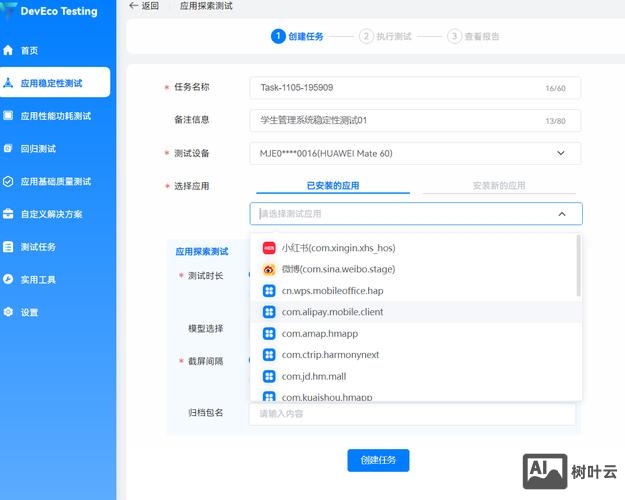Click the 返回 link
Viewport: 625px width, 500px height.
[x=150, y=6]
